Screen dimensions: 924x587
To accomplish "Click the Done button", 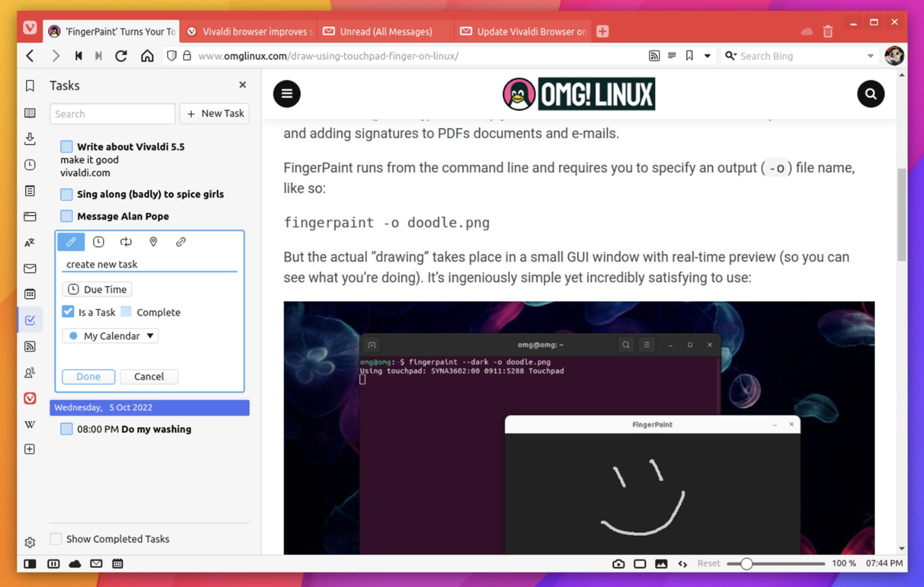I will (89, 376).
